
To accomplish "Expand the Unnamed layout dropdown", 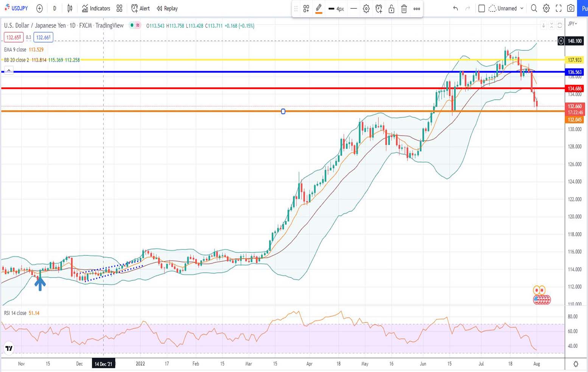I will [x=522, y=8].
